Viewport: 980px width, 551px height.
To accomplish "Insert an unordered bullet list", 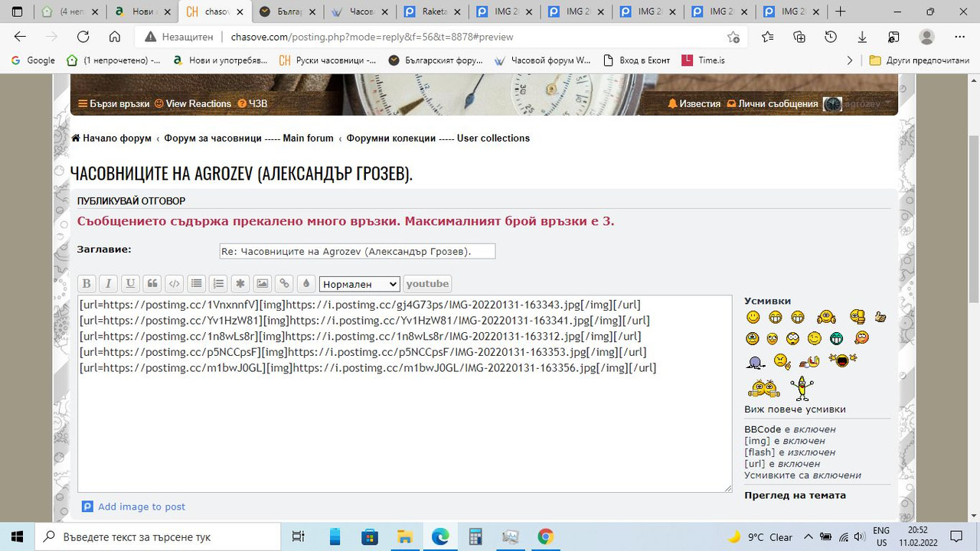I will 197,284.
